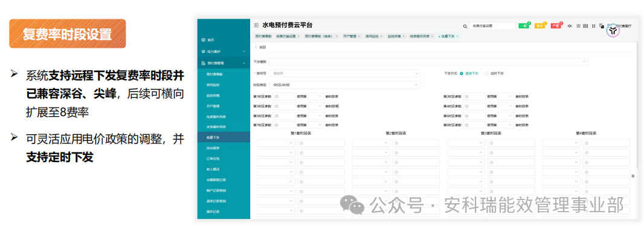644x231 pixels.
Task: Open the 下发模板 dropdown
Action: [429, 62]
